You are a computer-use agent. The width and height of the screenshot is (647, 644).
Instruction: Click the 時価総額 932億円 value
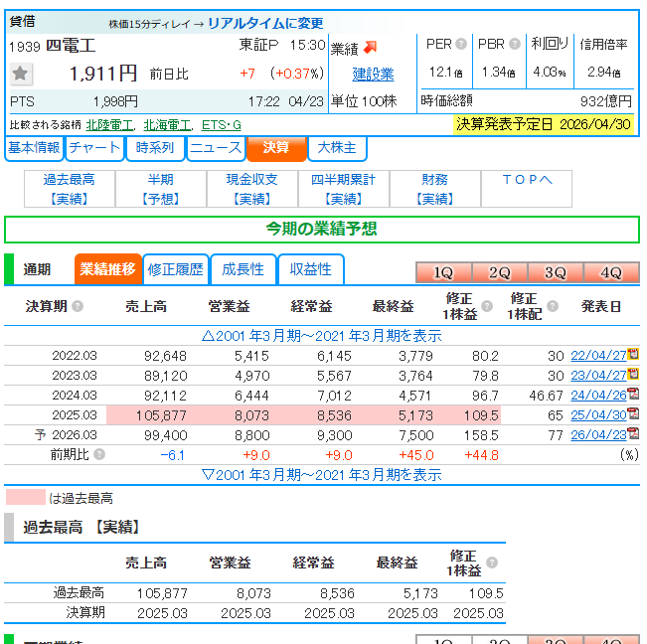click(x=605, y=101)
